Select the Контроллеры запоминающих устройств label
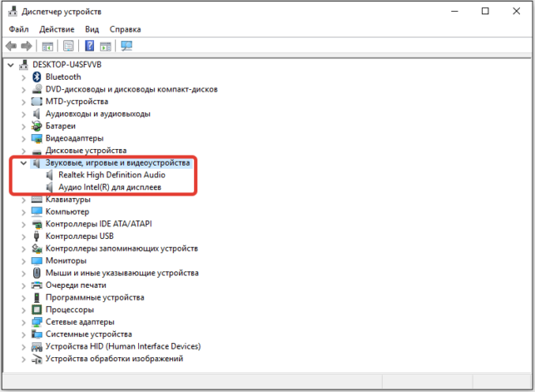 click(x=121, y=248)
